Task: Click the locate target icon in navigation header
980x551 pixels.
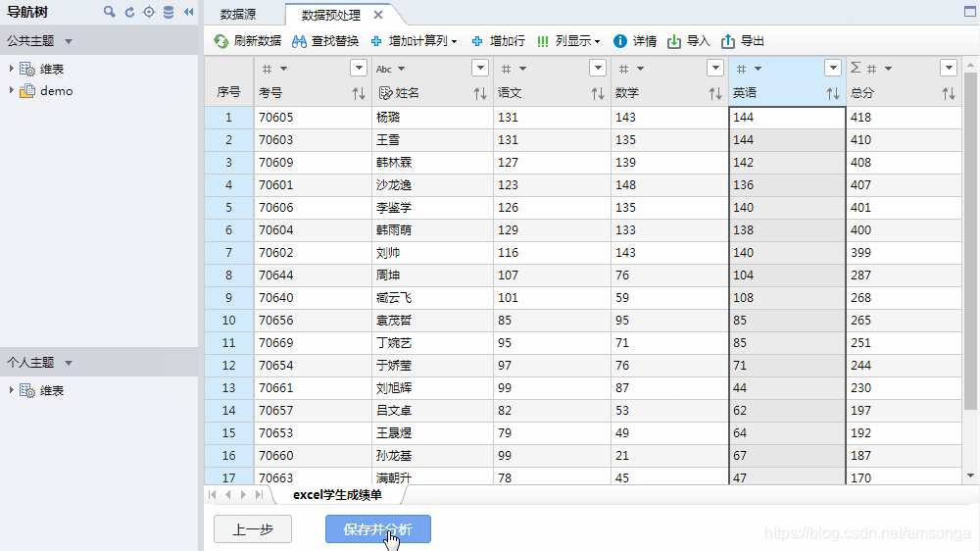Action: tap(149, 12)
